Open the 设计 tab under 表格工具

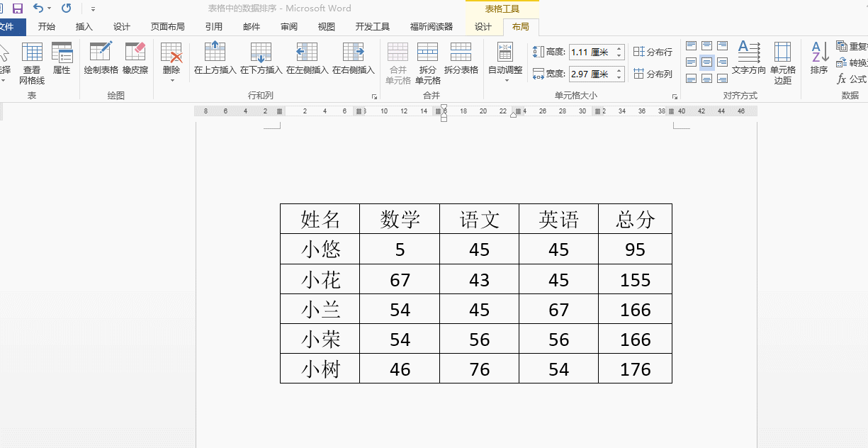point(483,27)
